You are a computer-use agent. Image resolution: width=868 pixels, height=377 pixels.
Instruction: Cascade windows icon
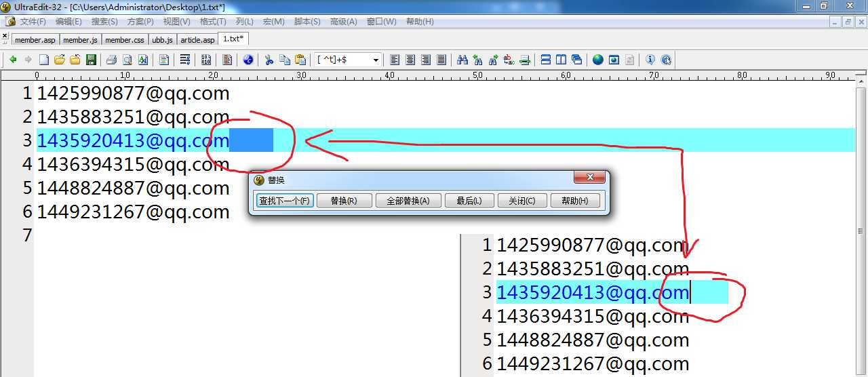pyautogui.click(x=576, y=60)
